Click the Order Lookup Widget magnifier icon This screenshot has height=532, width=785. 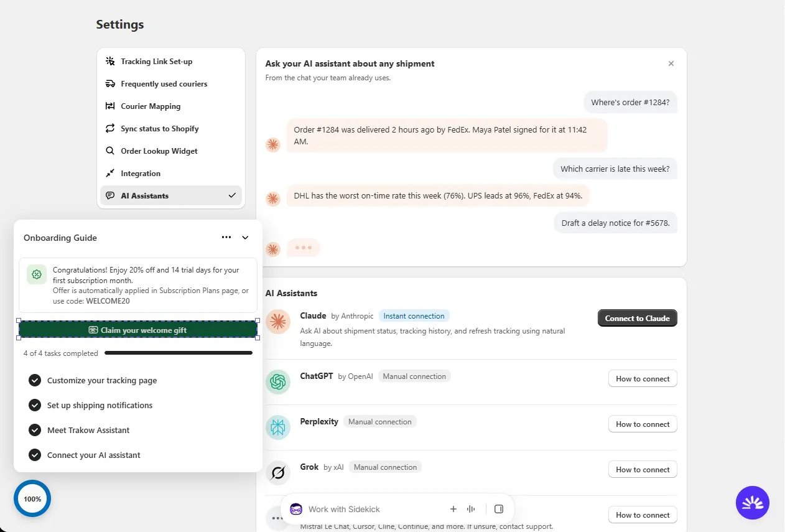(110, 151)
